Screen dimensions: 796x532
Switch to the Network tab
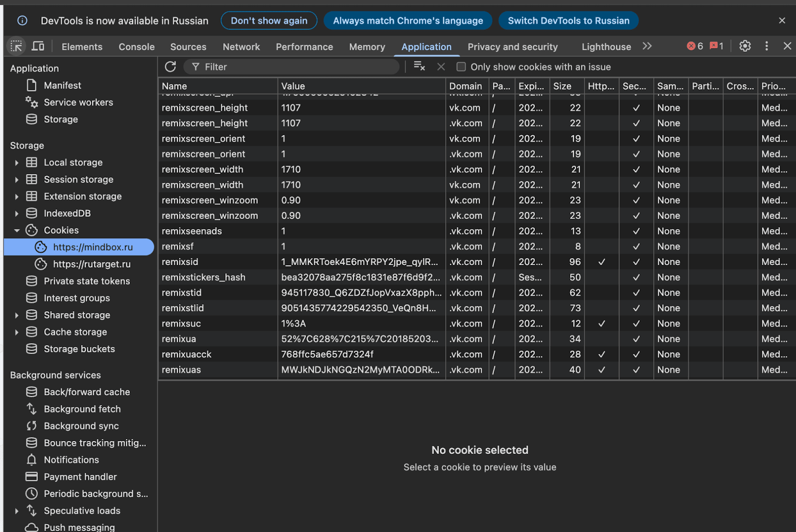241,47
